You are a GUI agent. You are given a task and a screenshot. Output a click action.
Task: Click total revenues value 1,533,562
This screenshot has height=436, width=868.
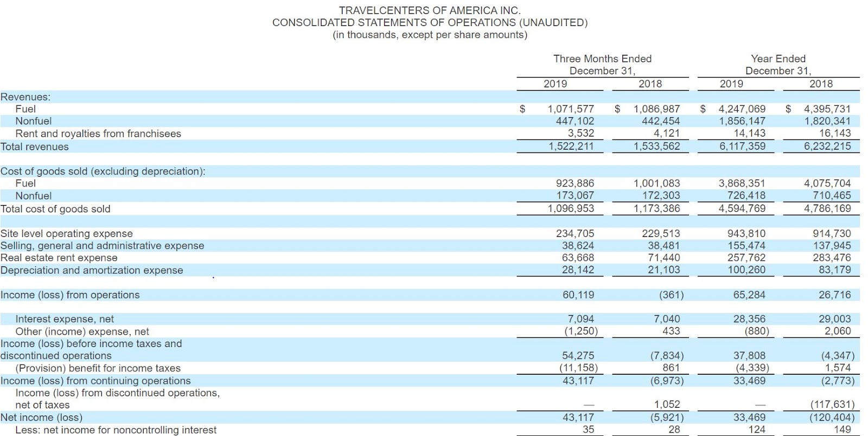tap(657, 146)
